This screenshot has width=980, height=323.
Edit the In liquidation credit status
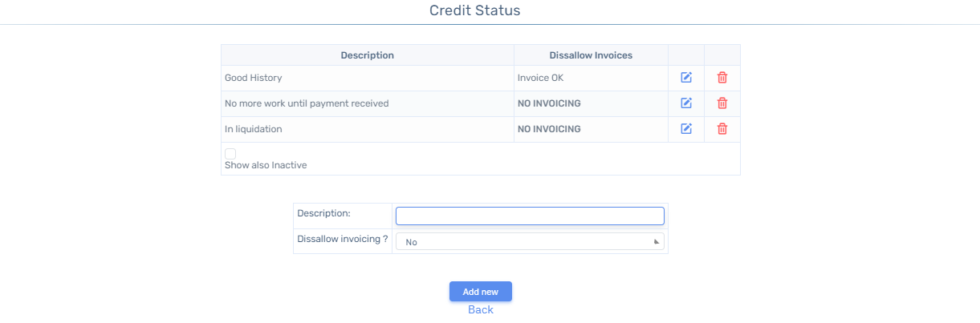click(x=686, y=129)
